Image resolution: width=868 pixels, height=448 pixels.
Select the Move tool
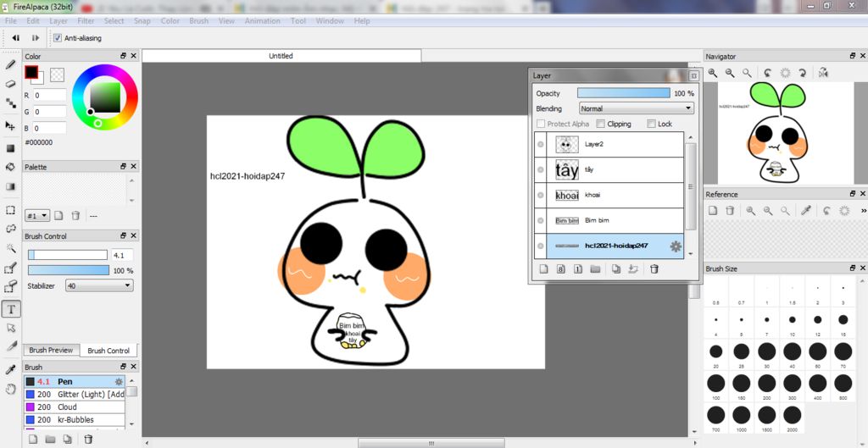pos(10,125)
